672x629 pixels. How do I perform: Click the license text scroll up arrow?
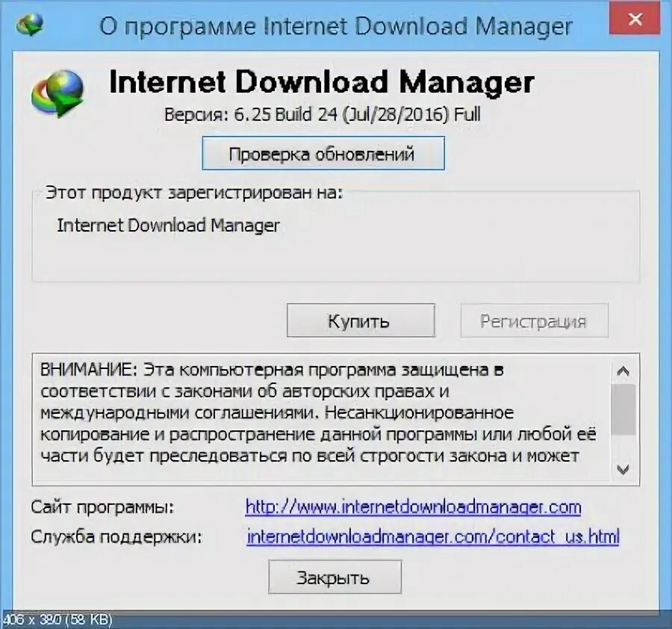pyautogui.click(x=623, y=371)
